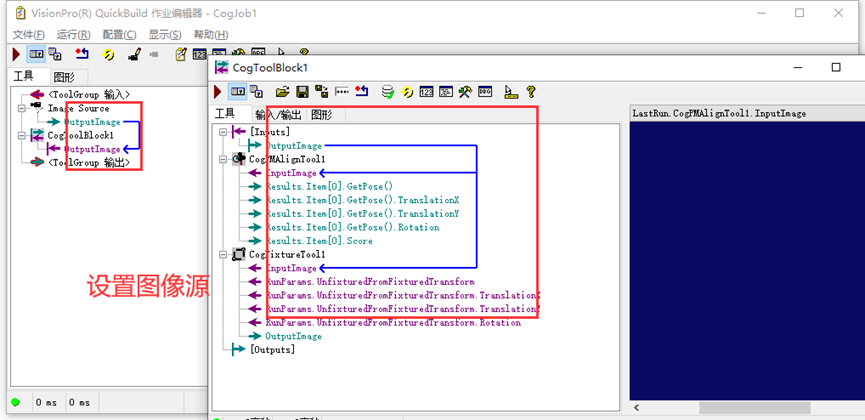Open clipboard job properties icon in QuickBuild
Viewport: 865px width, 420px height.
tap(180, 54)
